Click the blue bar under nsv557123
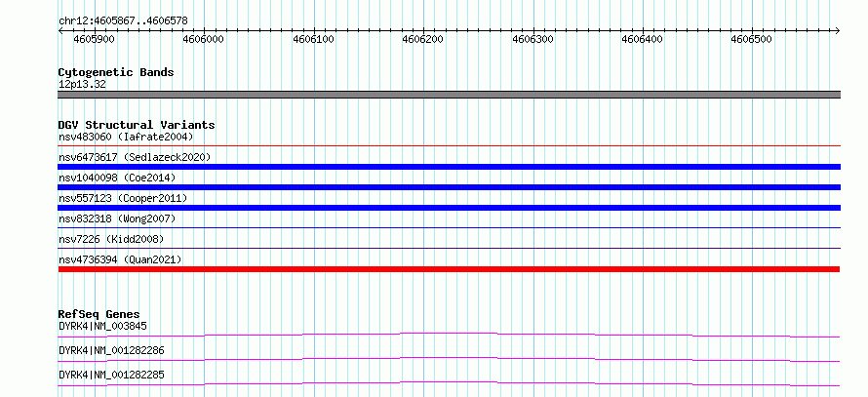The image size is (868, 397). (x=449, y=208)
